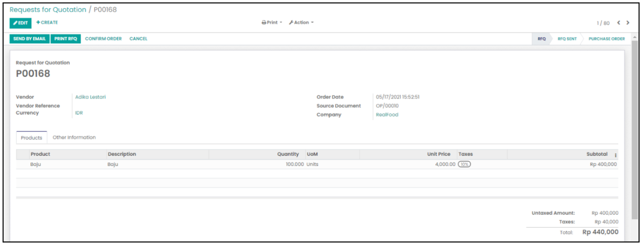Viewport: 644px width, 247px height.
Task: Click taxes amount Rp 40,000
Action: [x=606, y=222]
